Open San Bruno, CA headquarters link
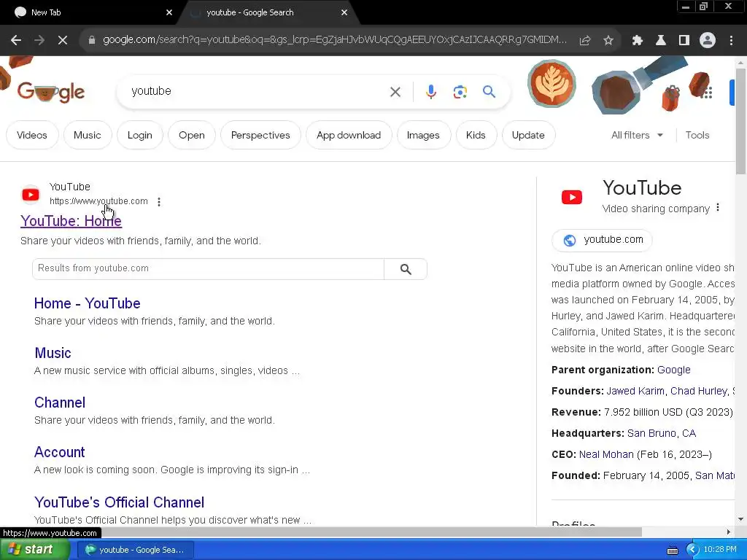The height and width of the screenshot is (560, 747). (662, 433)
